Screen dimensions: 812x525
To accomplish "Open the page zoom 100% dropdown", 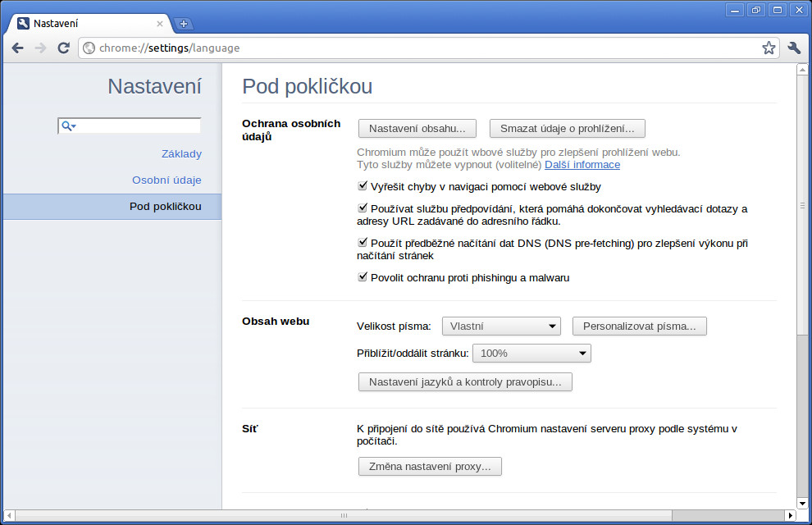I will coord(531,353).
